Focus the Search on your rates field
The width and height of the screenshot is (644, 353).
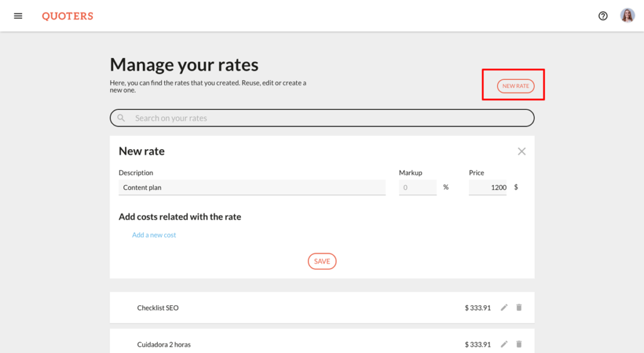(x=322, y=118)
